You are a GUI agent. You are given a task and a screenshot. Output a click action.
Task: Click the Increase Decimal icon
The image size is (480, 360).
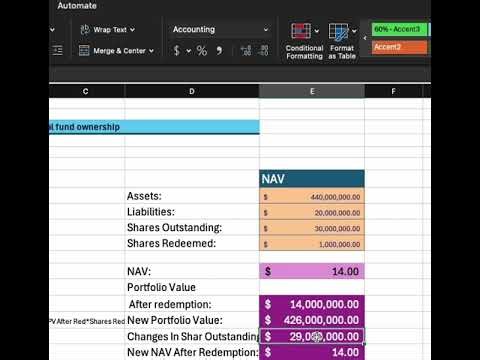coord(246,51)
